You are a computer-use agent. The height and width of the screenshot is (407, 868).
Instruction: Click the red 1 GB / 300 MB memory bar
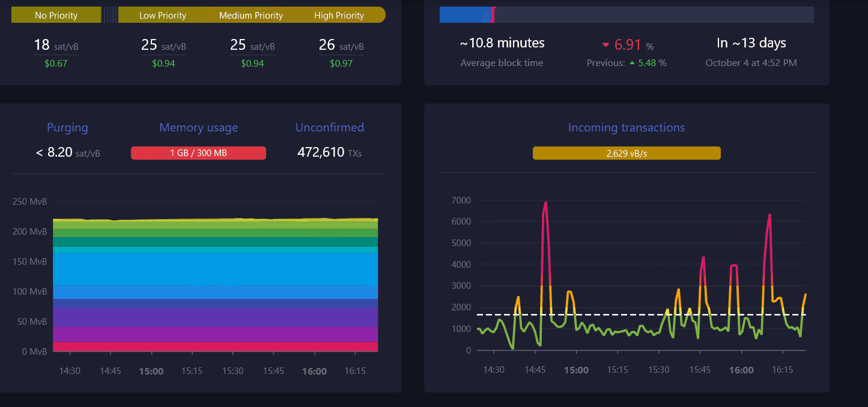(x=198, y=153)
